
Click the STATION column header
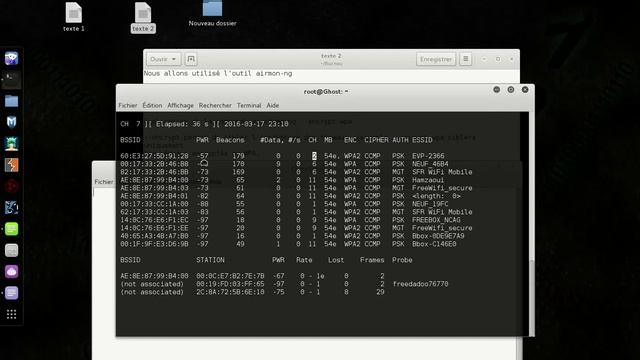pyautogui.click(x=210, y=260)
